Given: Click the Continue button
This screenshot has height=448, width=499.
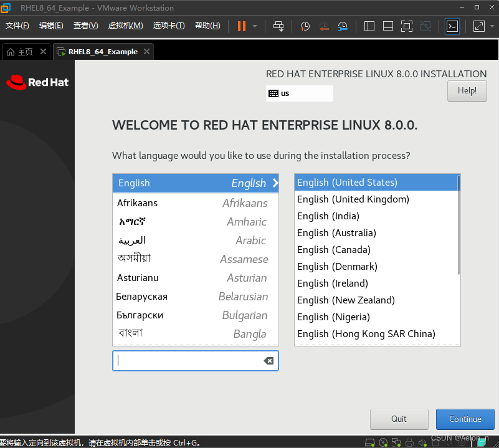Looking at the screenshot, I should (x=465, y=419).
